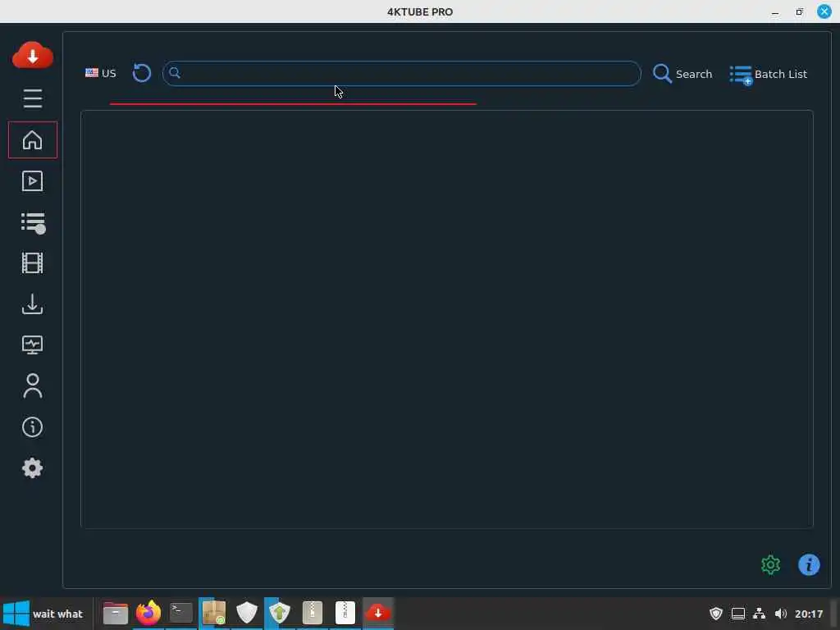Click the shield icon in system tray
This screenshot has height=630, width=840.
(716, 614)
